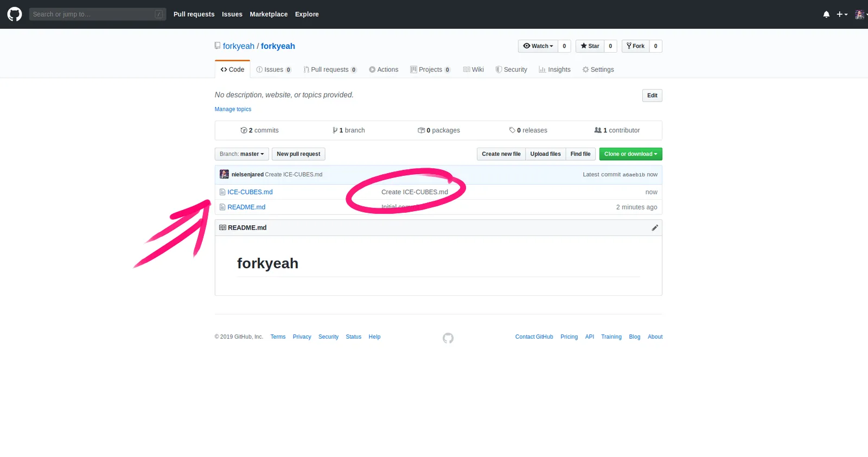
Task: Open Pull requests in top navigation
Action: pos(194,15)
